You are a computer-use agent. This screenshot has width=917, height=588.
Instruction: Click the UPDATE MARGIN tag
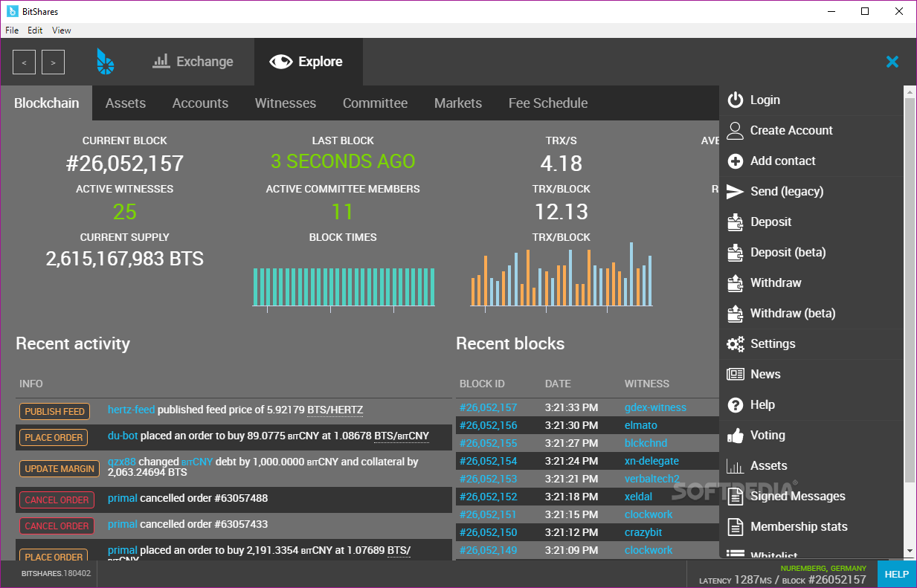click(x=59, y=468)
